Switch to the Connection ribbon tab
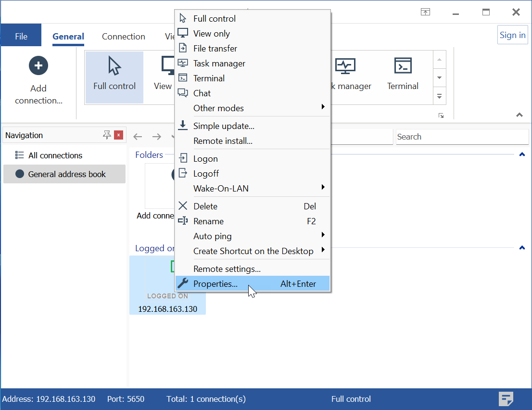Image resolution: width=532 pixels, height=410 pixels. pos(123,37)
